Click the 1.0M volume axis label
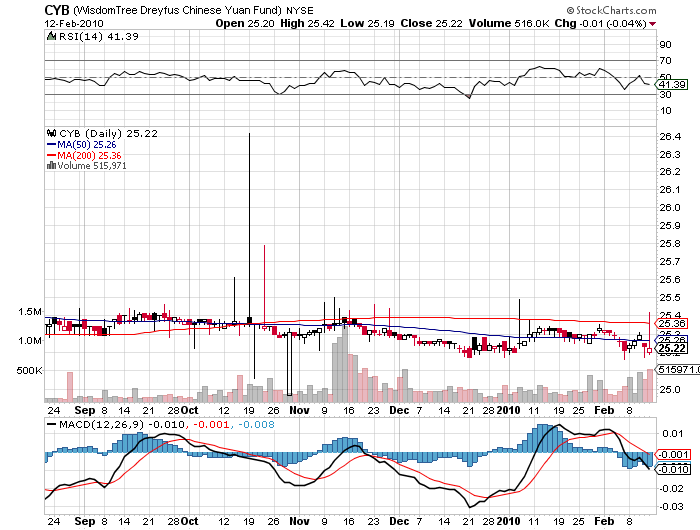The width and height of the screenshot is (700, 530). tap(30, 341)
